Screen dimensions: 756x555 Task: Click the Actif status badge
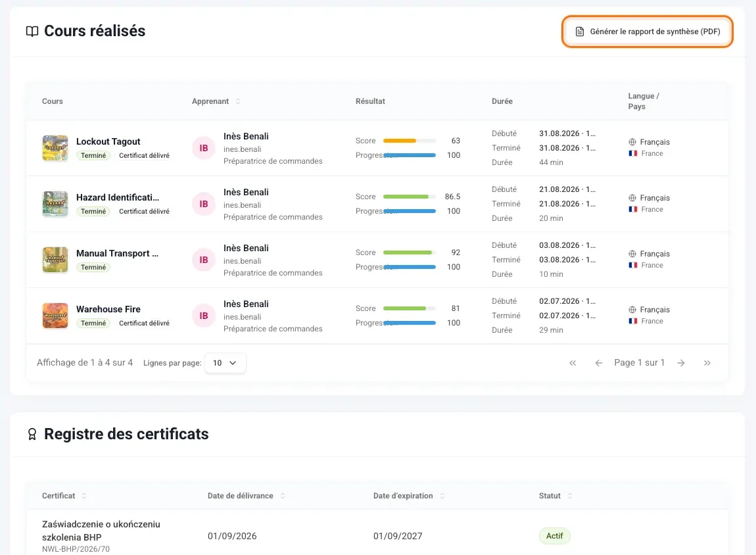tap(554, 536)
